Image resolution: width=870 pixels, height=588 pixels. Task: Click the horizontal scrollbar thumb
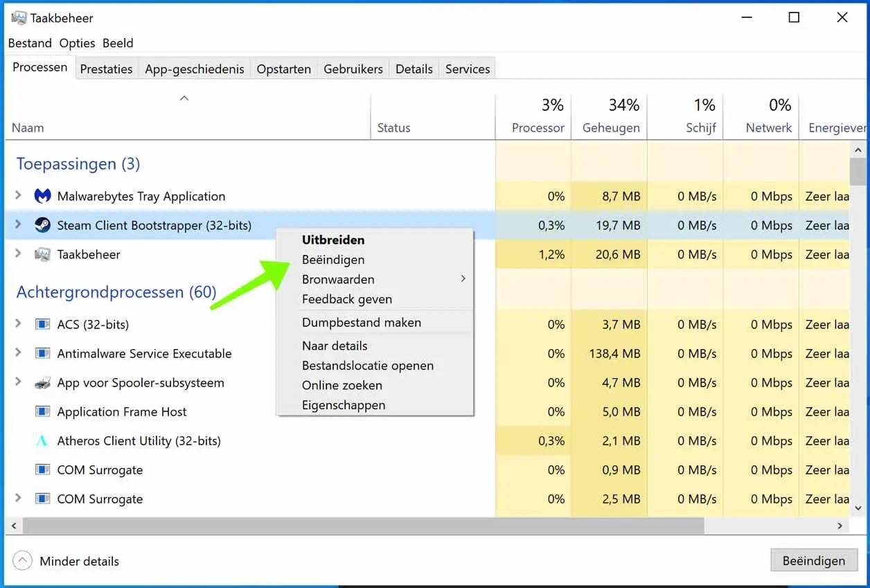coord(364,526)
